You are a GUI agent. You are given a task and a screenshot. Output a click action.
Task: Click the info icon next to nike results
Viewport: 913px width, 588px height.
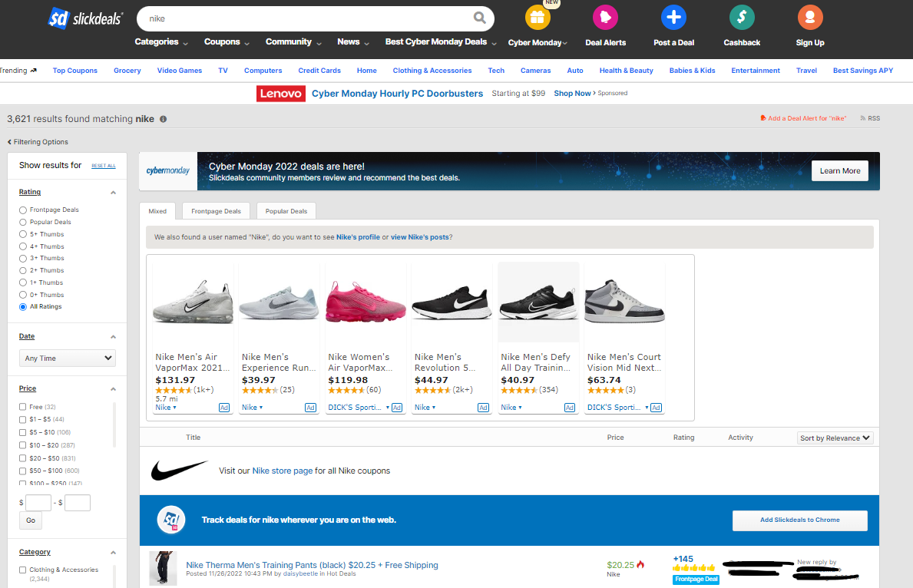163,119
